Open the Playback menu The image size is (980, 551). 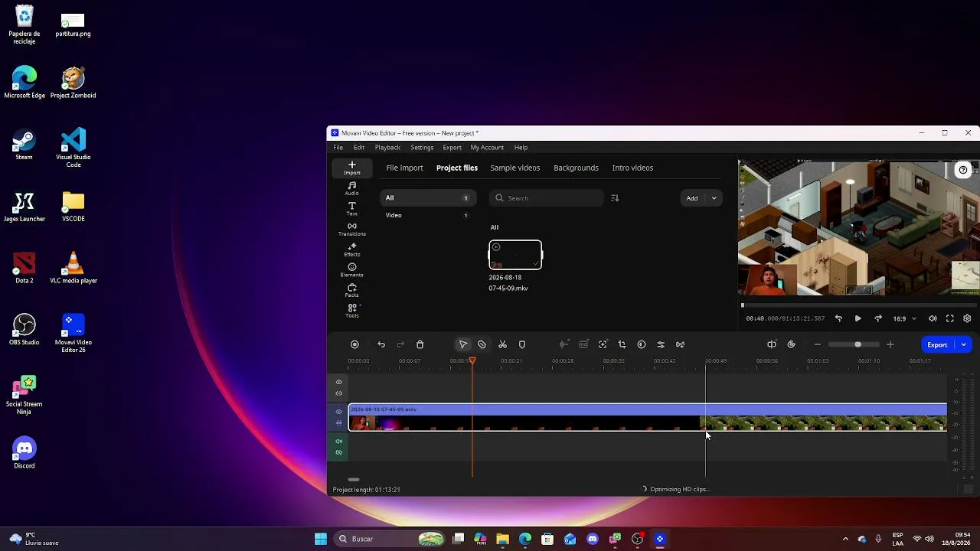(387, 148)
